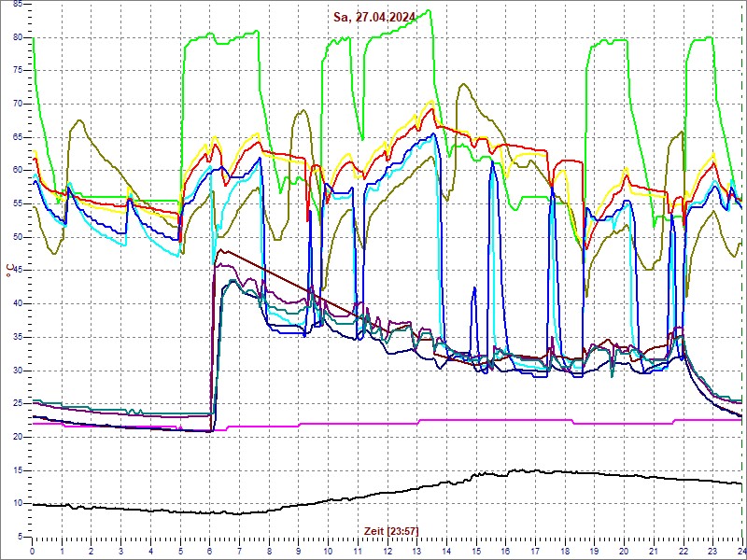Click the "35" temperature axis value
Viewport: 747px width, 560px height.
click(17, 337)
